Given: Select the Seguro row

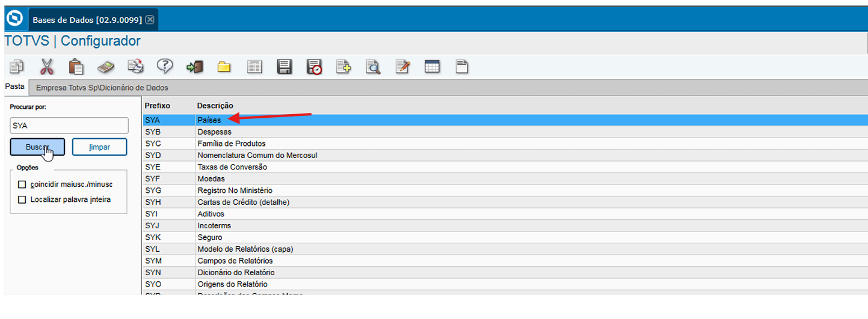Looking at the screenshot, I should point(505,237).
